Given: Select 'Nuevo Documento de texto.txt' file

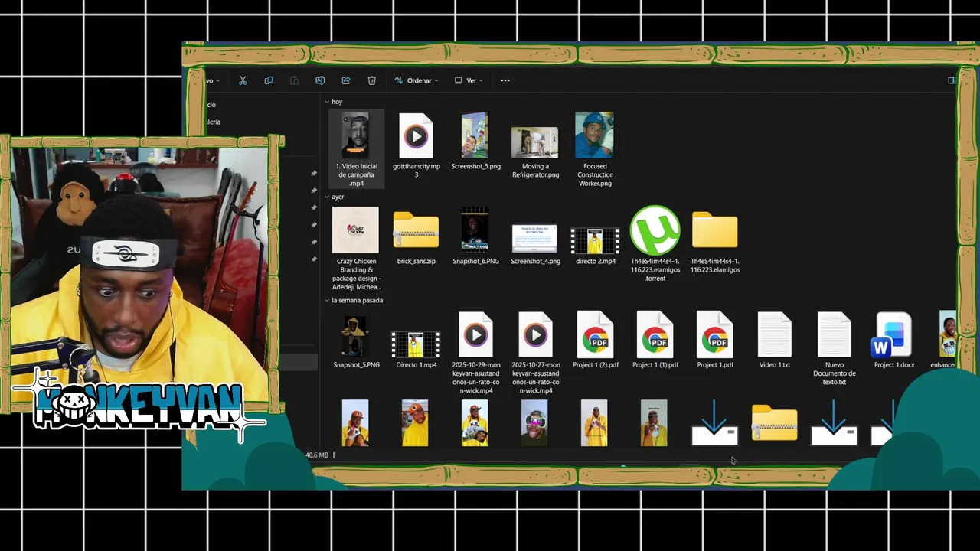Looking at the screenshot, I should click(834, 348).
